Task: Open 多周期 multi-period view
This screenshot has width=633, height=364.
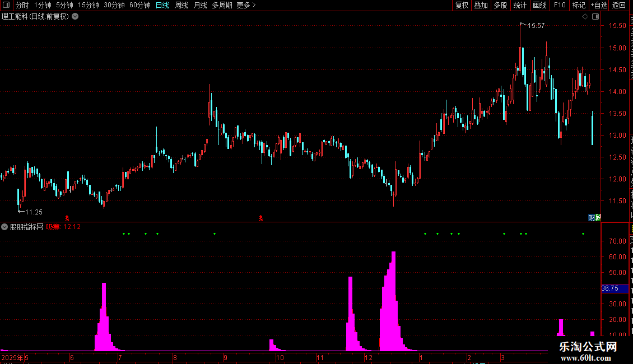Action: (x=222, y=5)
